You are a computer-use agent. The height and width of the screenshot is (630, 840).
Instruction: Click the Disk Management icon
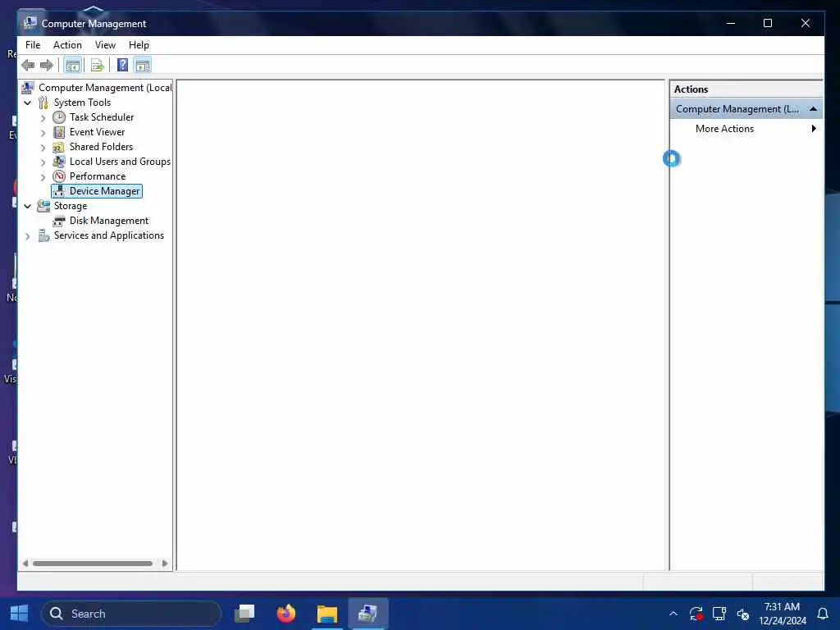pyautogui.click(x=59, y=221)
